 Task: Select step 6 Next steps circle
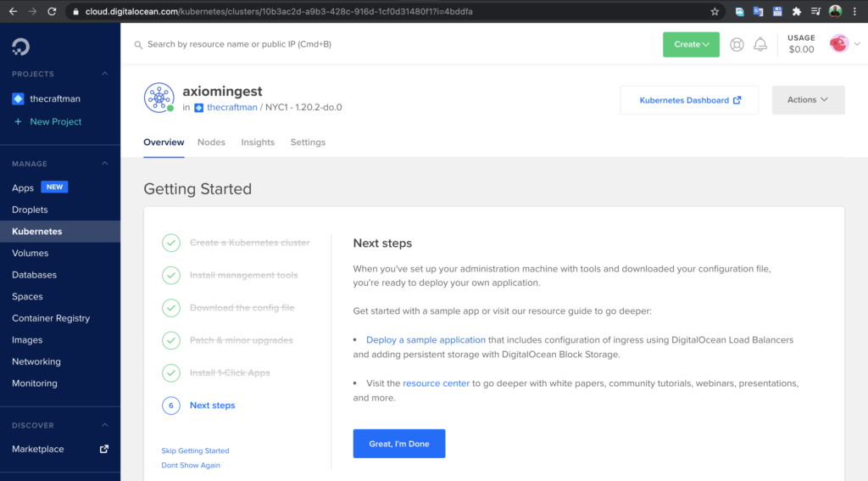click(x=171, y=405)
